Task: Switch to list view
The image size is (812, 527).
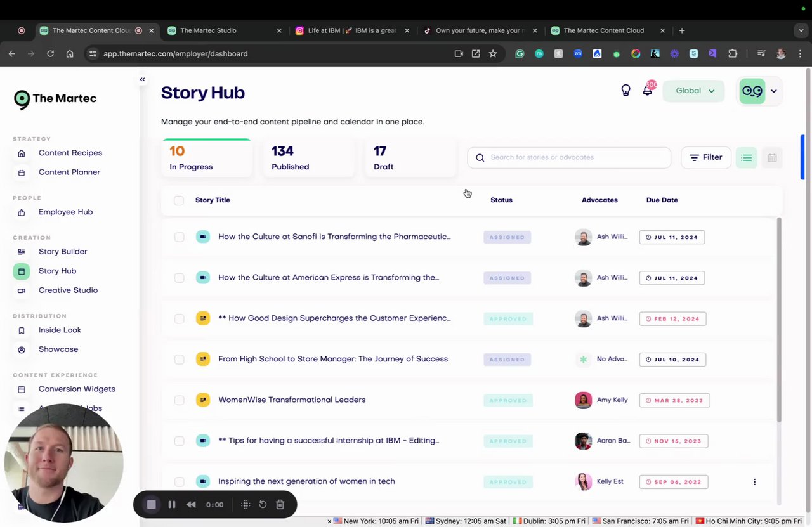Action: pyautogui.click(x=747, y=158)
